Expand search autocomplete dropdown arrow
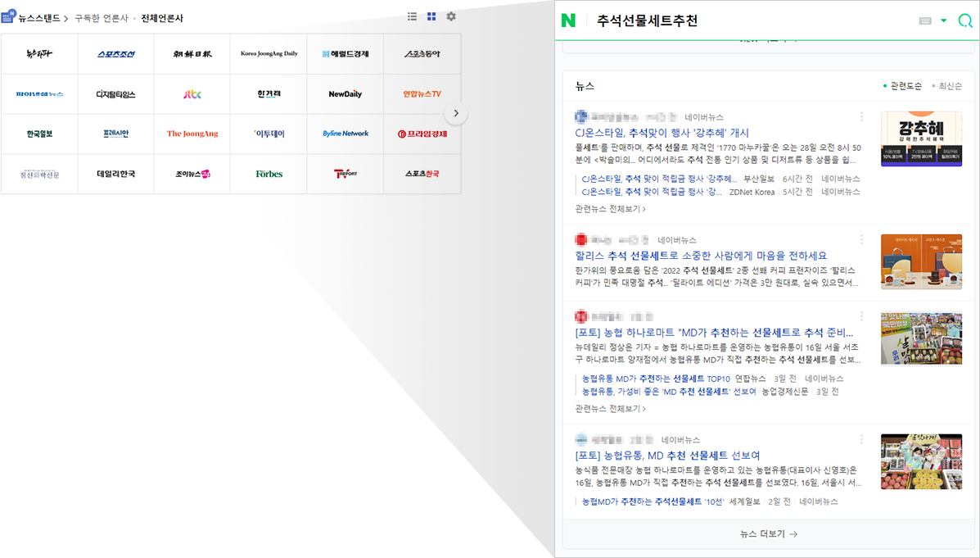The height and width of the screenshot is (558, 980). coord(944,20)
